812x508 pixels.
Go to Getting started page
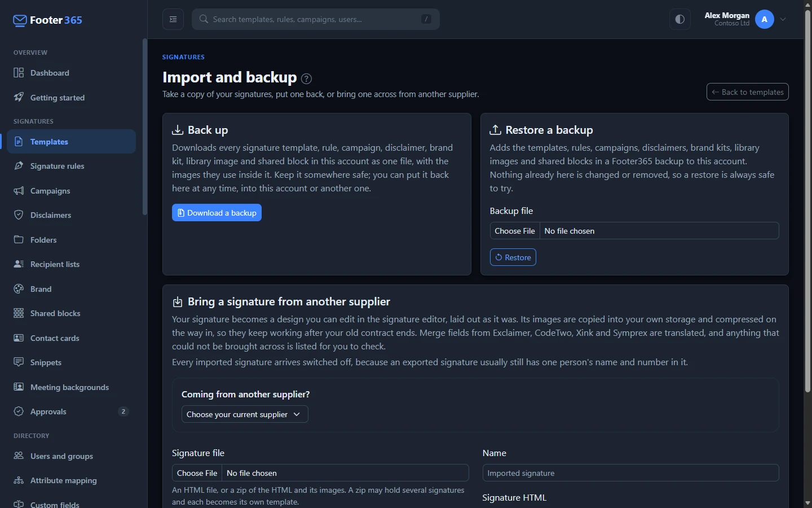(71, 98)
